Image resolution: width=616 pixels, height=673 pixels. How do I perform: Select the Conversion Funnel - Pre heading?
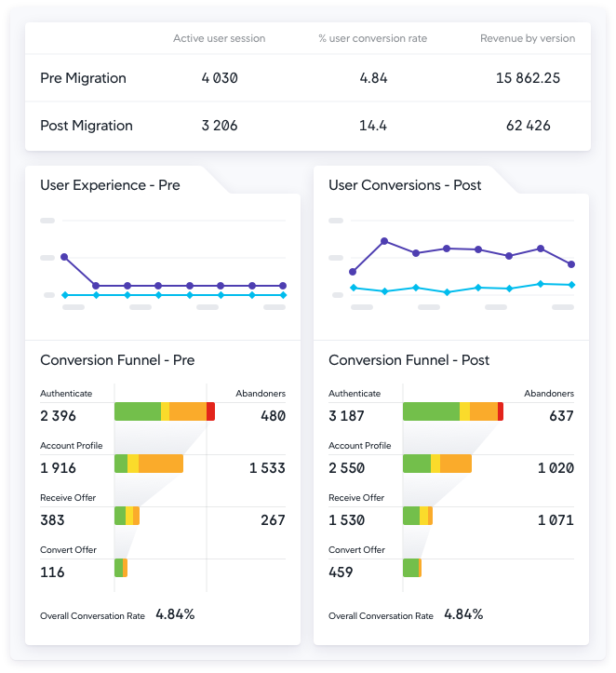tap(117, 360)
